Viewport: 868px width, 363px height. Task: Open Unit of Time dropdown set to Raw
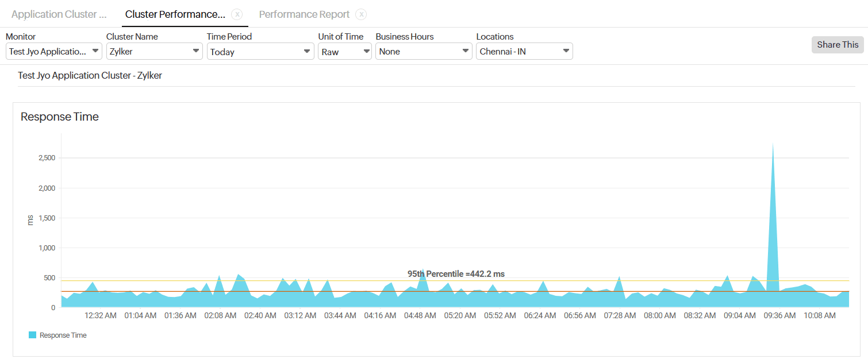[345, 52]
